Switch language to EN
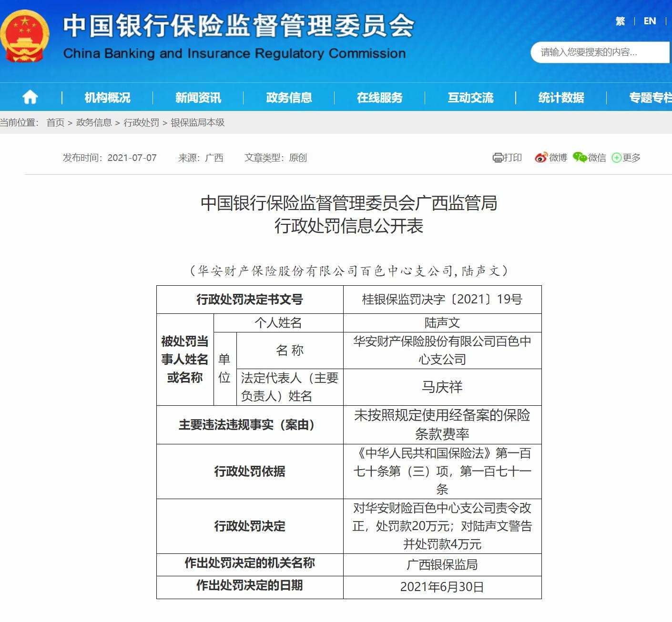This screenshot has width=672, height=622. 650,21
